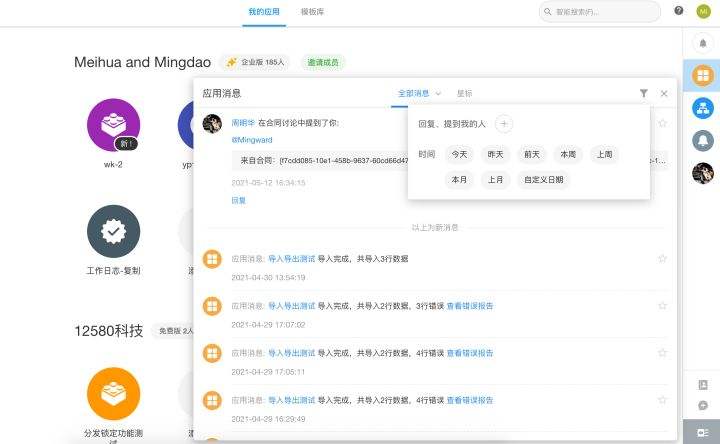Click the 邀请成员 button
Image resolution: width=720 pixels, height=444 pixels.
pos(322,62)
